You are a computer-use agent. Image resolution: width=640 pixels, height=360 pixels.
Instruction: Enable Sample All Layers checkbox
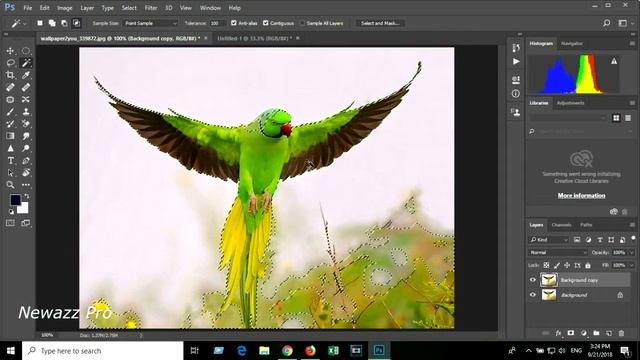tap(302, 23)
